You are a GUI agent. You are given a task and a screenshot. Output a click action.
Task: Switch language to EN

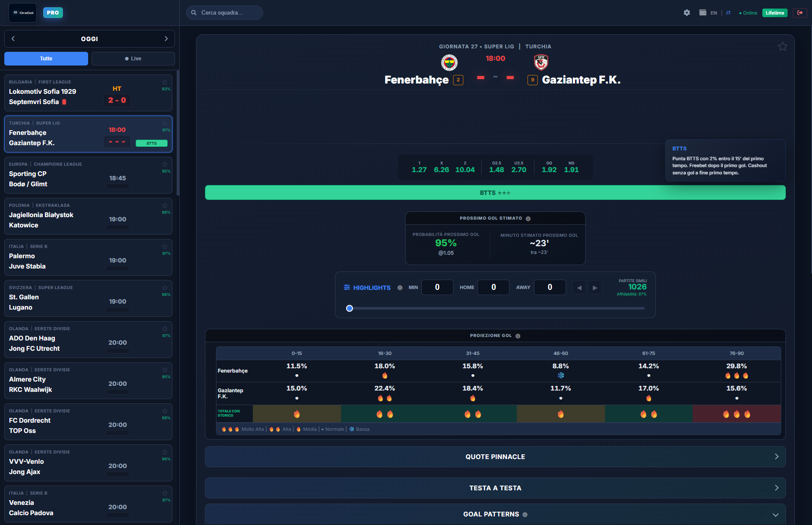(714, 13)
